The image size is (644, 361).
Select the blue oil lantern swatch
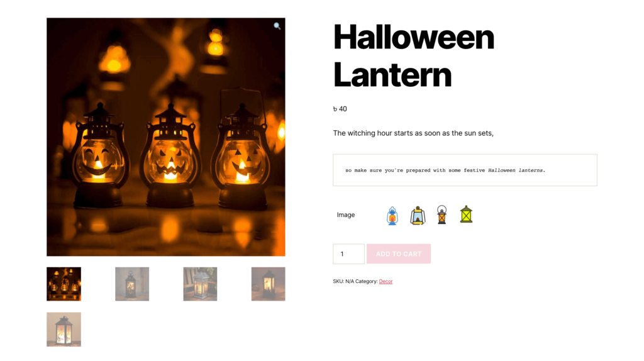392,215
